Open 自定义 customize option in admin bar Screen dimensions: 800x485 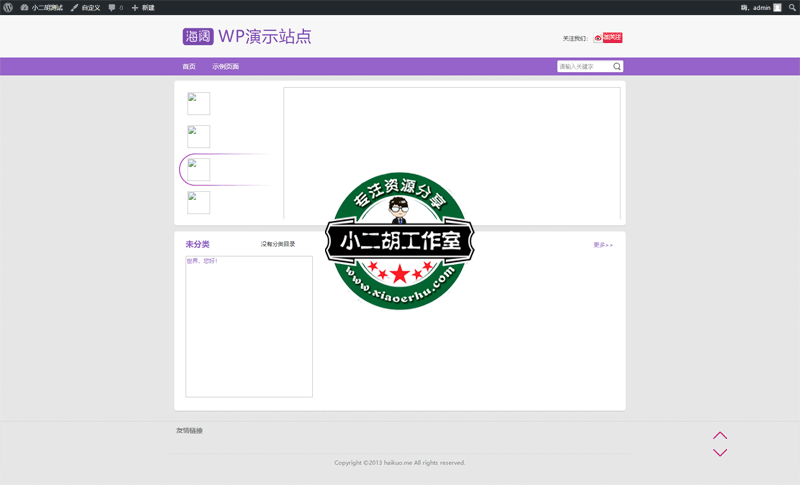tap(85, 7)
